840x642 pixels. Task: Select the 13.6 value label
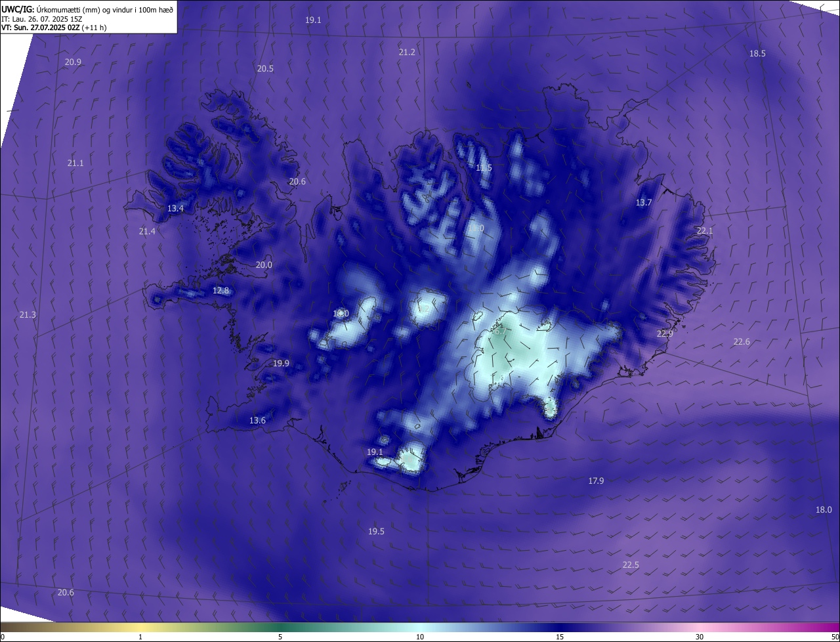click(x=257, y=420)
